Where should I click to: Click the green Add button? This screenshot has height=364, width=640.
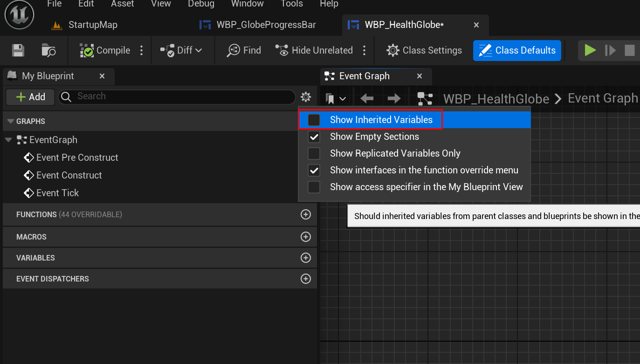[30, 96]
